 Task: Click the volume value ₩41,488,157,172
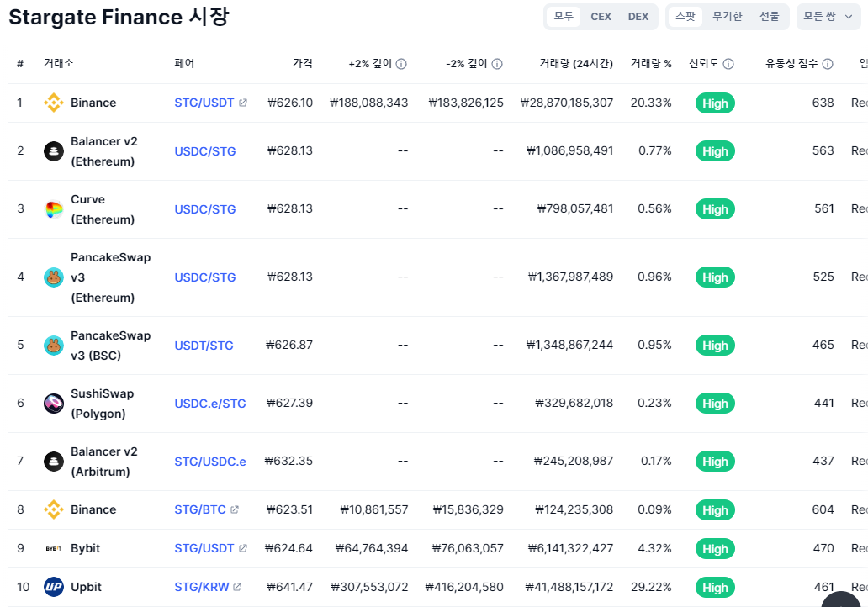[x=569, y=587]
